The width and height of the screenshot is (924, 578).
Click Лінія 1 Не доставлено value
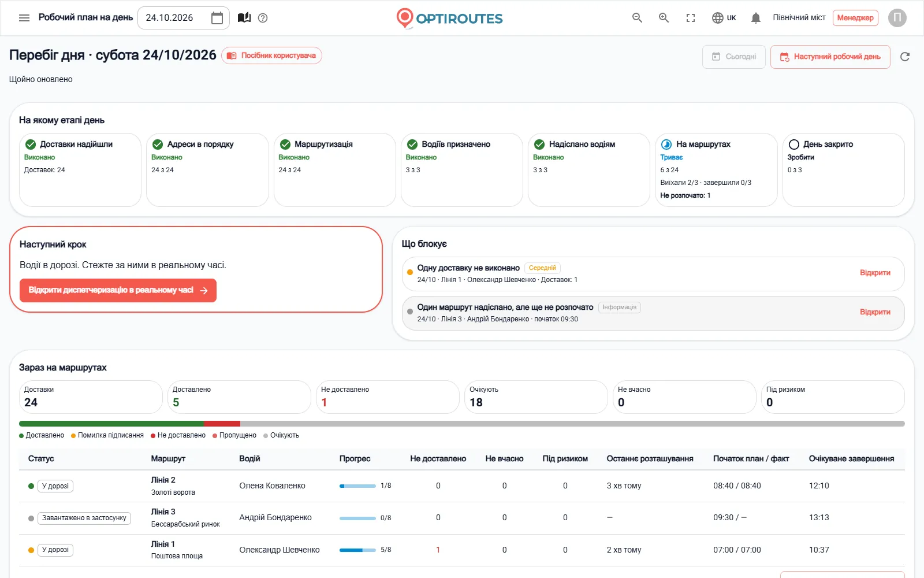pyautogui.click(x=438, y=550)
